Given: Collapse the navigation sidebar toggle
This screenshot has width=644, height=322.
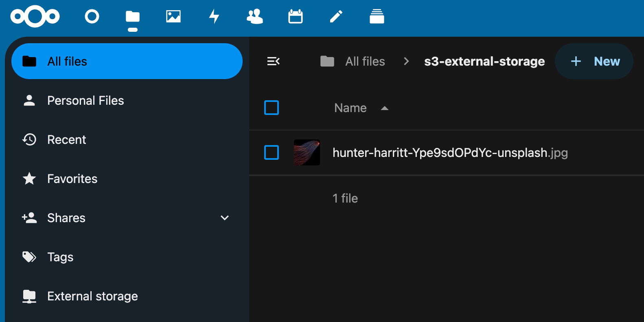Looking at the screenshot, I should [274, 61].
